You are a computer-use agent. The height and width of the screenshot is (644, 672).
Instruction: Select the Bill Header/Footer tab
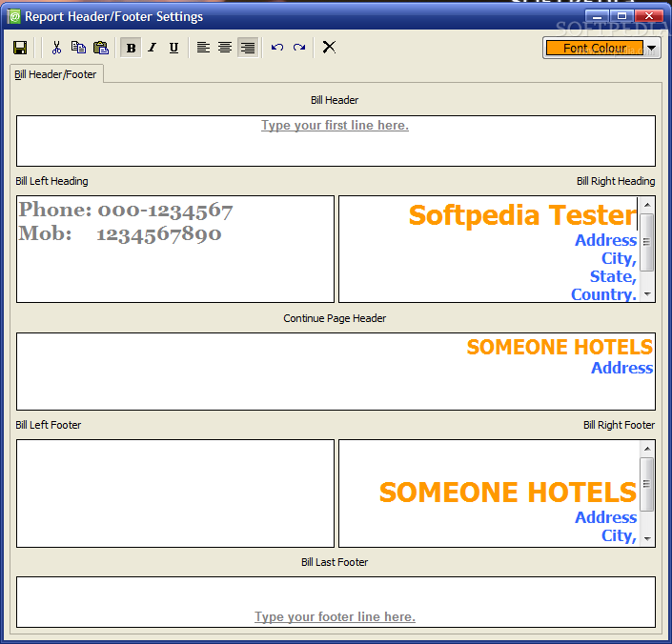click(x=55, y=74)
